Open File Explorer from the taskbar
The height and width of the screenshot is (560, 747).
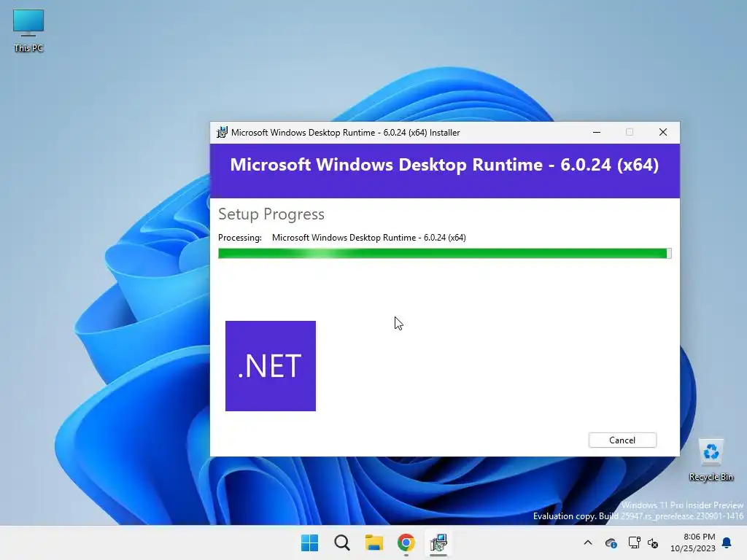pos(374,542)
